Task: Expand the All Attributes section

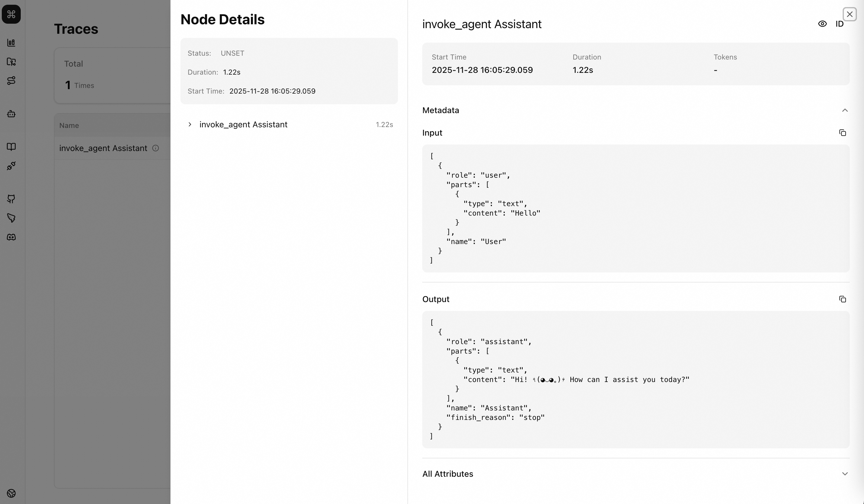Action: pos(844,474)
